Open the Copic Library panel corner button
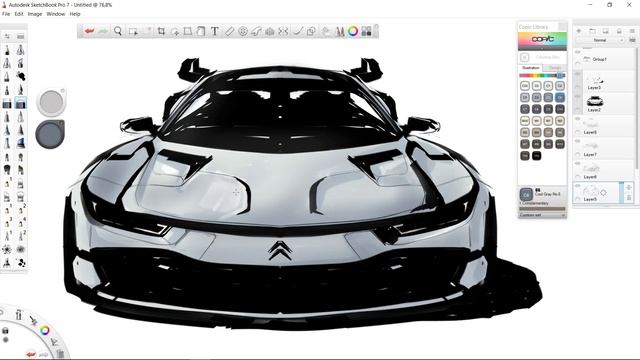The height and width of the screenshot is (360, 640). pos(562,27)
